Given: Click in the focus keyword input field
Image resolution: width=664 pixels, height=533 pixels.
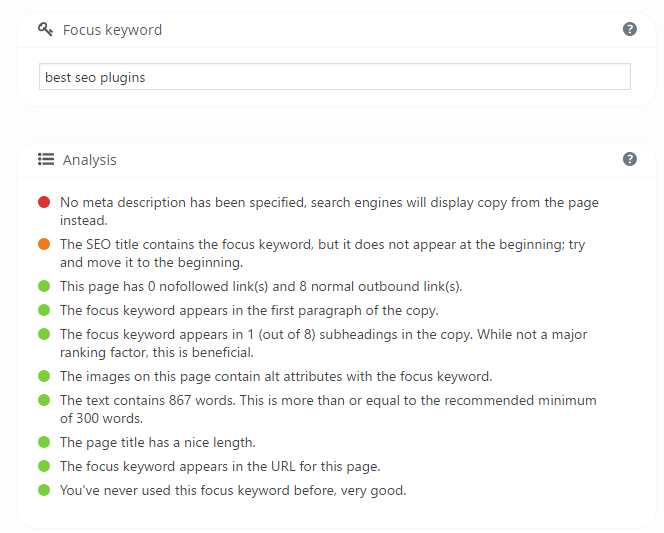Looking at the screenshot, I should [335, 77].
